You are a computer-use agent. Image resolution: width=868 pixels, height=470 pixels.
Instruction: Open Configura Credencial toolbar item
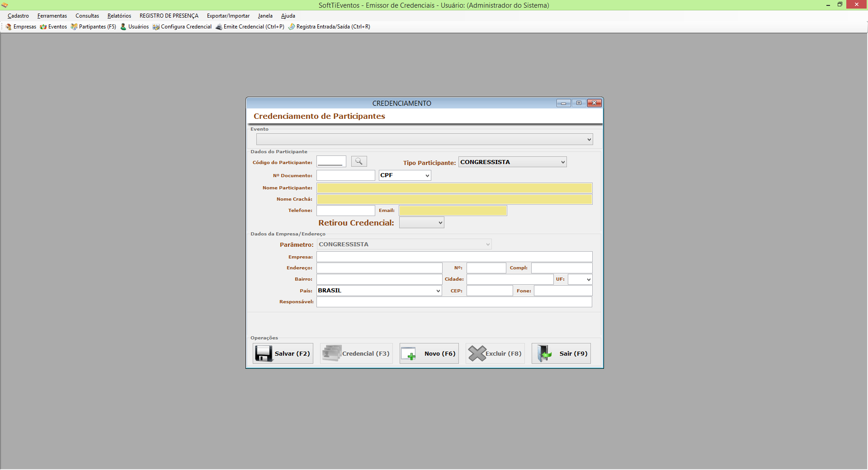point(182,27)
